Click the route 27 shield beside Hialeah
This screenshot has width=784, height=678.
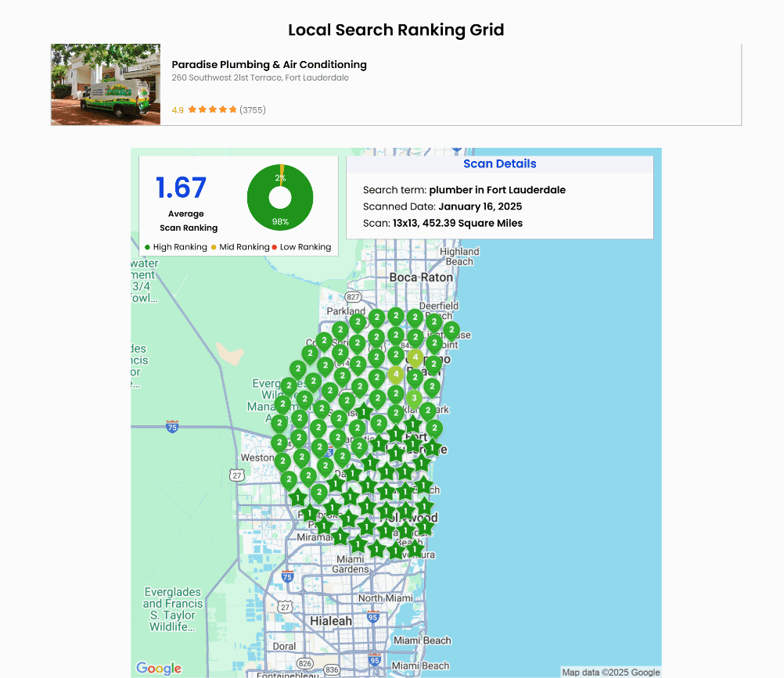(285, 607)
